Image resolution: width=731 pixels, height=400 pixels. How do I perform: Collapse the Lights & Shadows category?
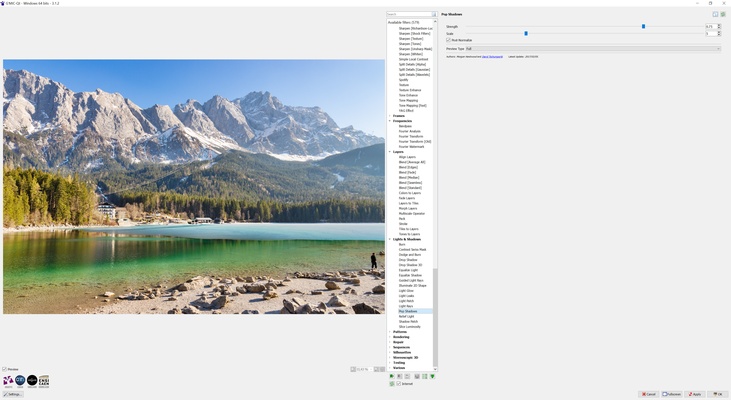(390, 239)
